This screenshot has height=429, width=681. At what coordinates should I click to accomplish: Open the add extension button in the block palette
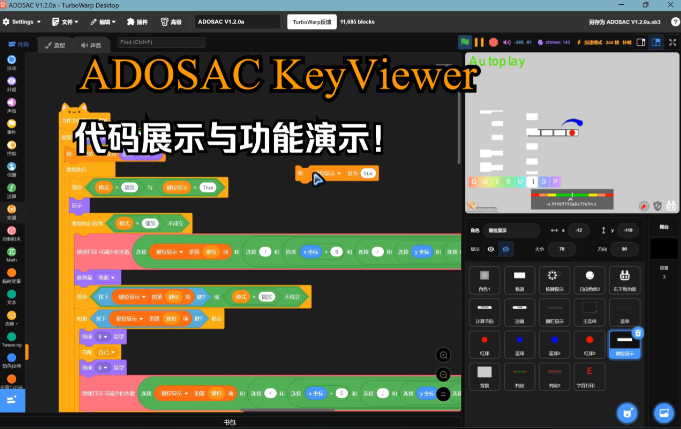coord(12,400)
